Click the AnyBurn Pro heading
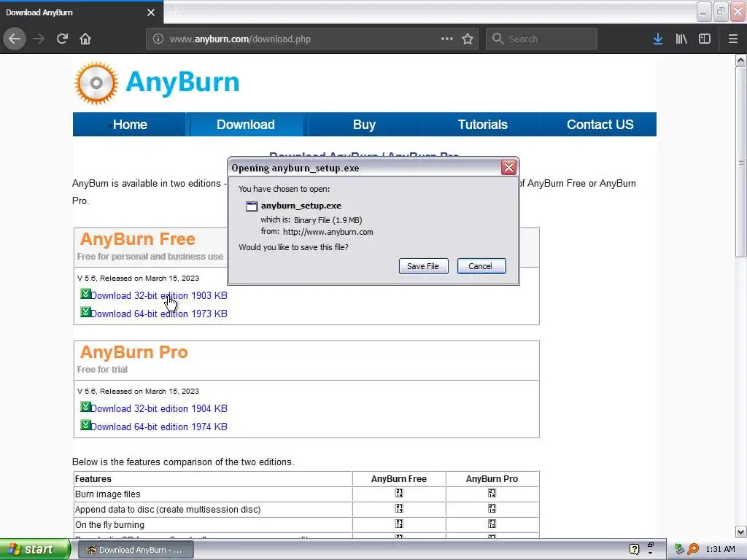This screenshot has width=747, height=560. pyautogui.click(x=134, y=352)
